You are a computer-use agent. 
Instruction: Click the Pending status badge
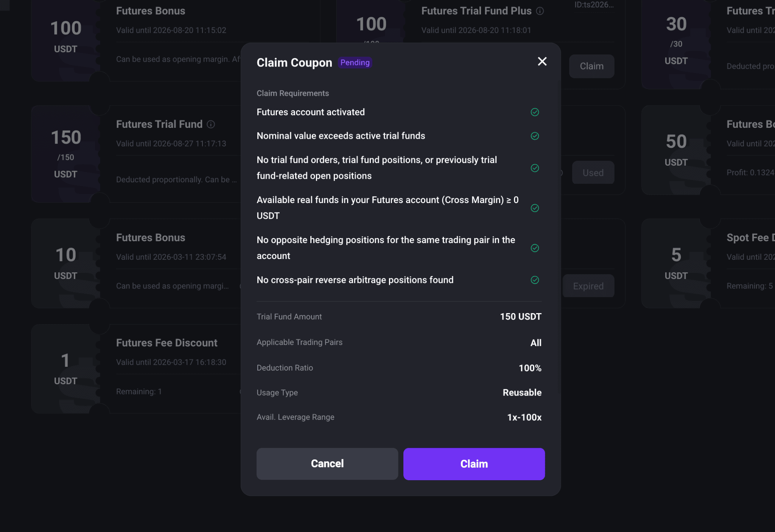pos(355,63)
